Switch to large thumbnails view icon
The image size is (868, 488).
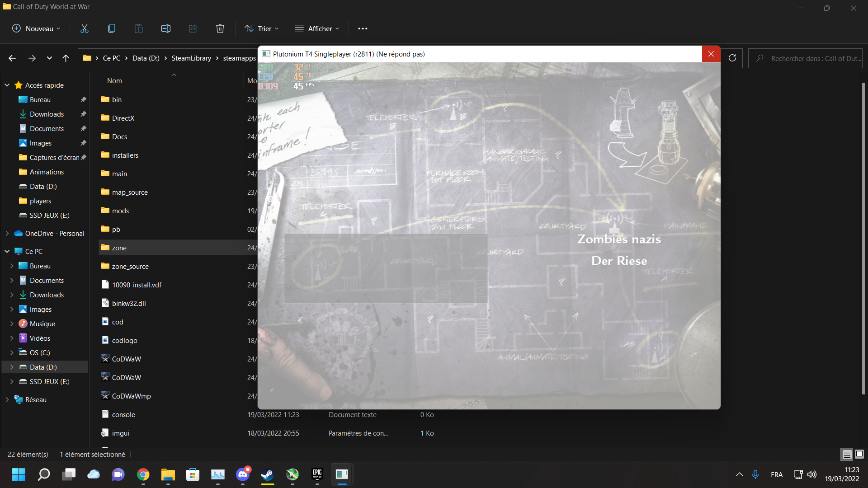click(859, 454)
